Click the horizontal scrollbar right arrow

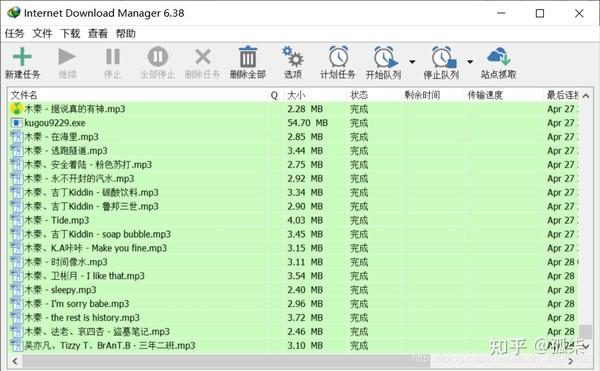tap(571, 361)
